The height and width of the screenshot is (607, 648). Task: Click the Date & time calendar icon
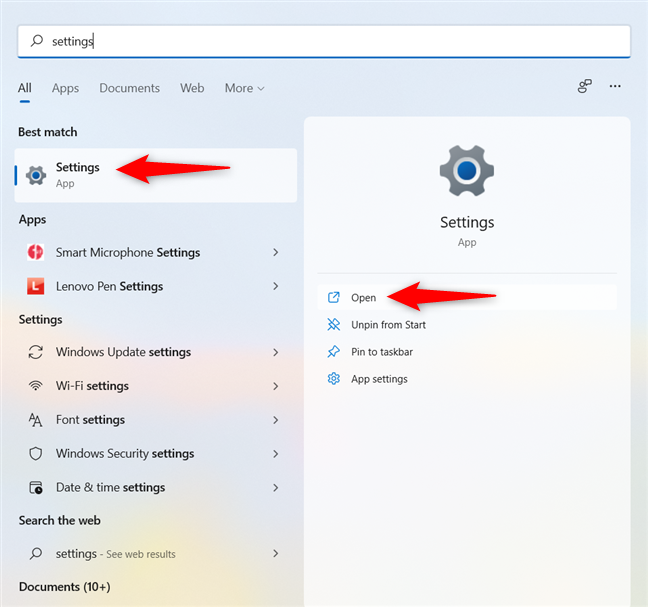click(x=36, y=488)
